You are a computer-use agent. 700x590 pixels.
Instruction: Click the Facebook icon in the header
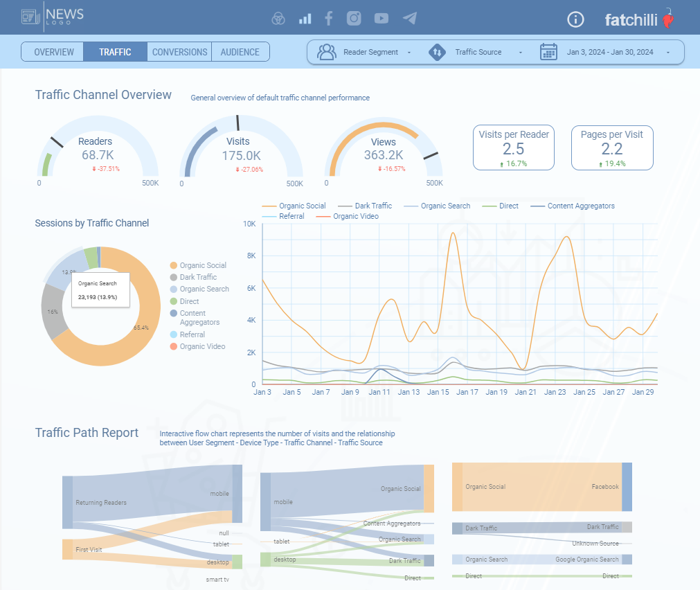click(328, 19)
